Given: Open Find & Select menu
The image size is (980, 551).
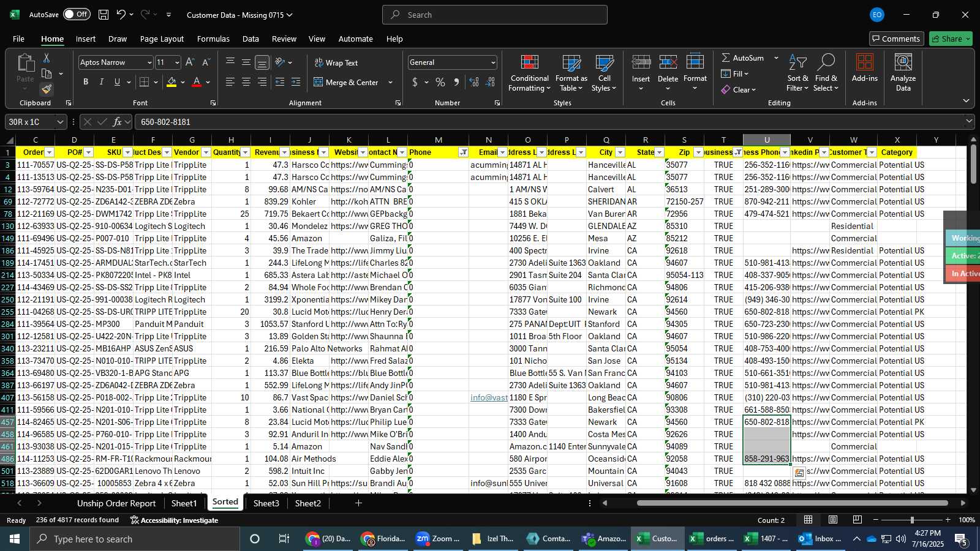Looking at the screenshot, I should tap(826, 73).
